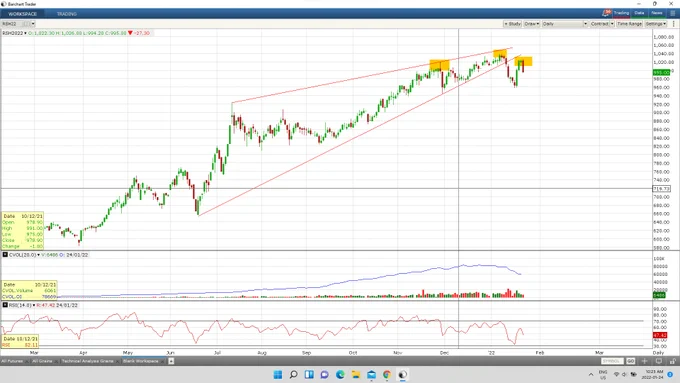Collapse the RSI(14.0) study pane
Screen dimensions: 680x383
[x=5, y=305]
